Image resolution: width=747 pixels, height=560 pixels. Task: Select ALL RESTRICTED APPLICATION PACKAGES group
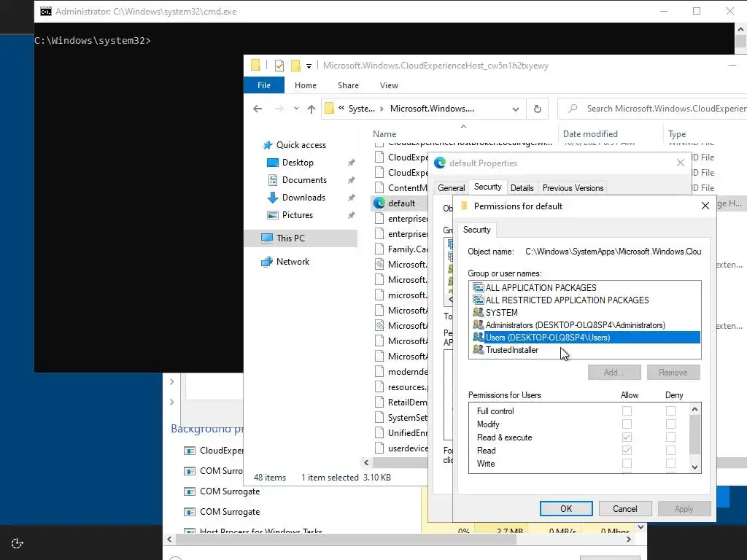[x=567, y=300]
